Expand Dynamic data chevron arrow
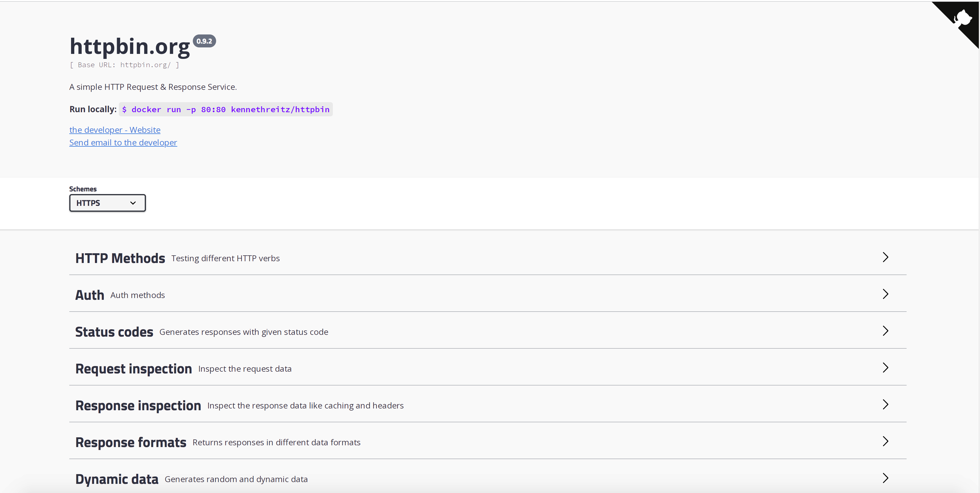 coord(885,478)
